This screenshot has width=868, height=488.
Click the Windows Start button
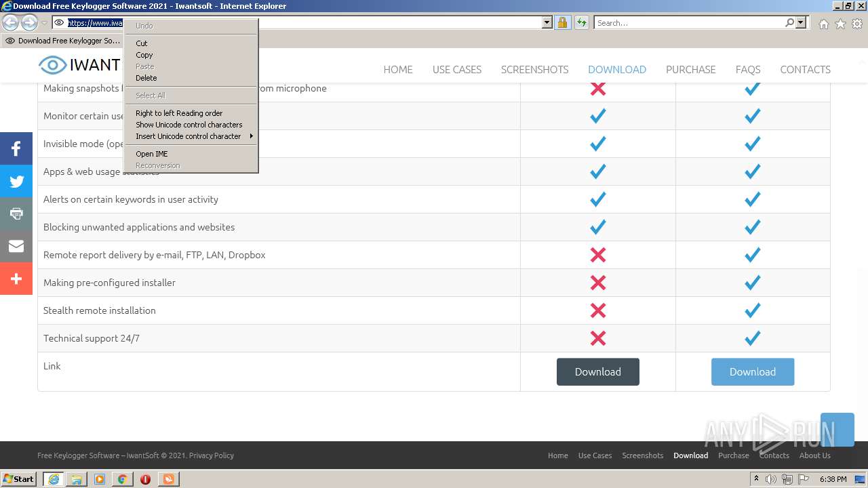tap(18, 479)
